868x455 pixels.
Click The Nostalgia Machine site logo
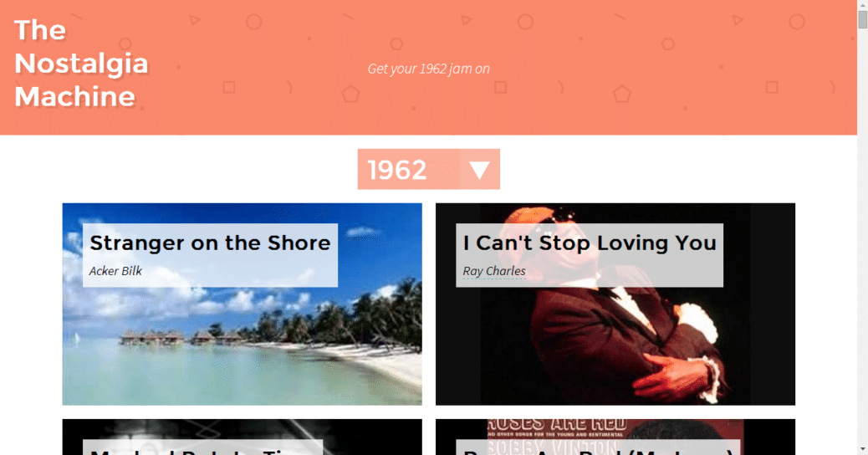81,63
